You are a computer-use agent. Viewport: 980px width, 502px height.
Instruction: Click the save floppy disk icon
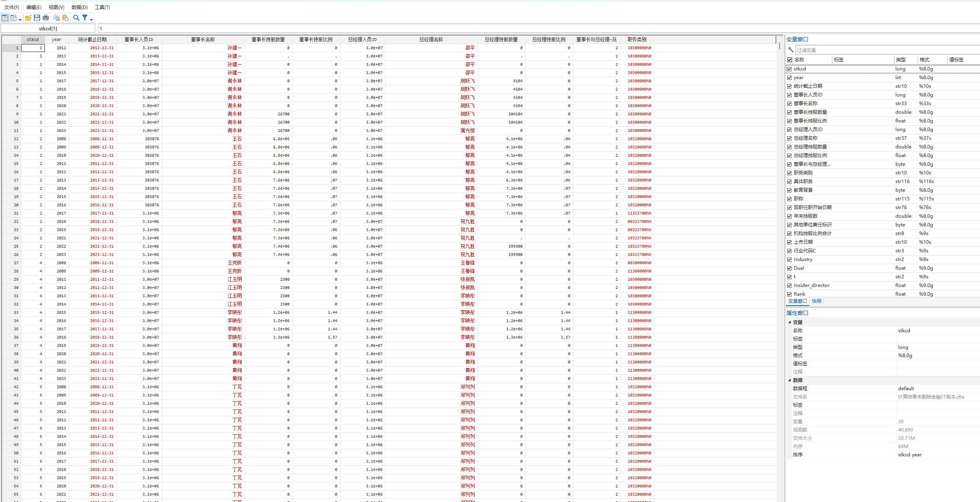pyautogui.click(x=37, y=18)
